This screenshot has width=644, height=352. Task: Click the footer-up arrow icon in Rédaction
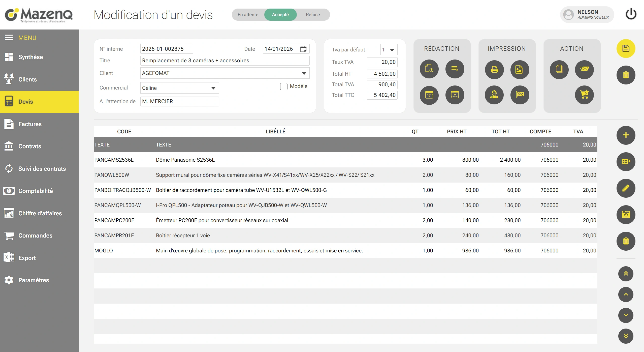click(x=455, y=95)
